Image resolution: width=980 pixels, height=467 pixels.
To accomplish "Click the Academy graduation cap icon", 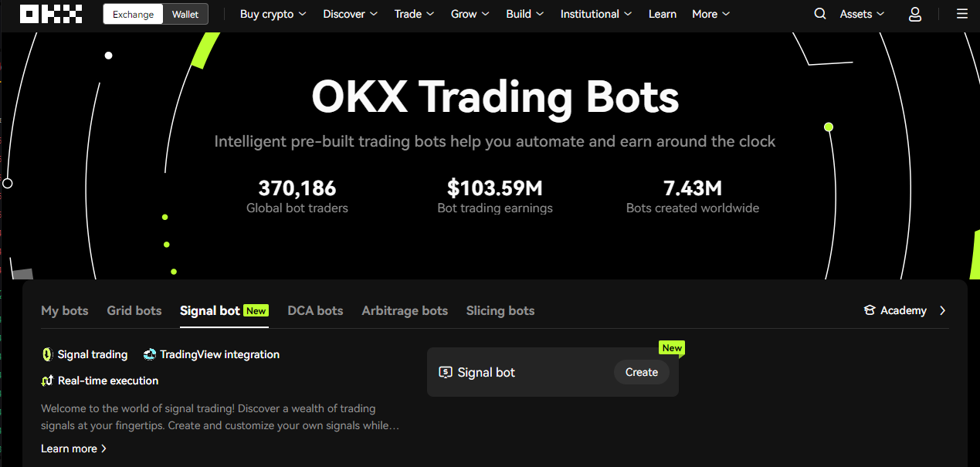I will (x=870, y=310).
